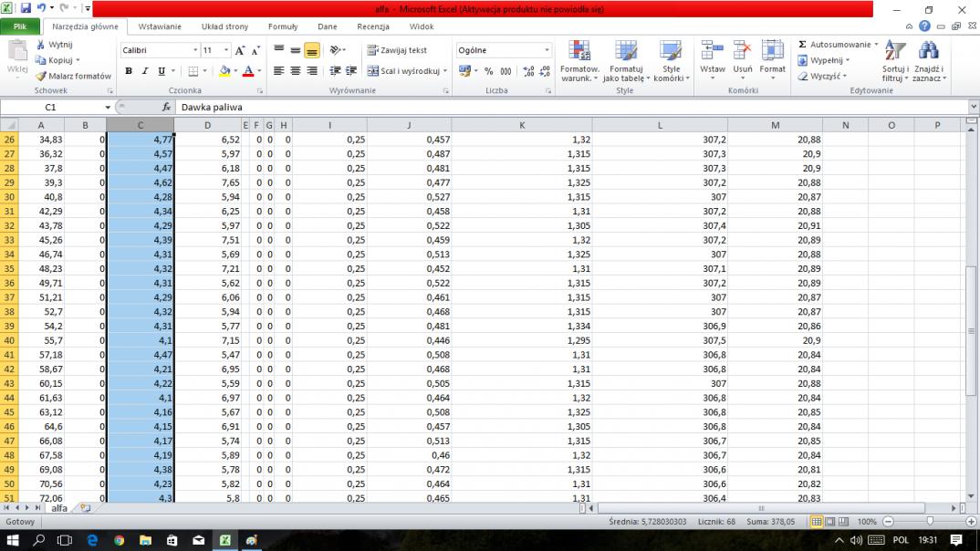This screenshot has width=980, height=551.
Task: Click the Malarz formatów format painter
Action: 73,77
